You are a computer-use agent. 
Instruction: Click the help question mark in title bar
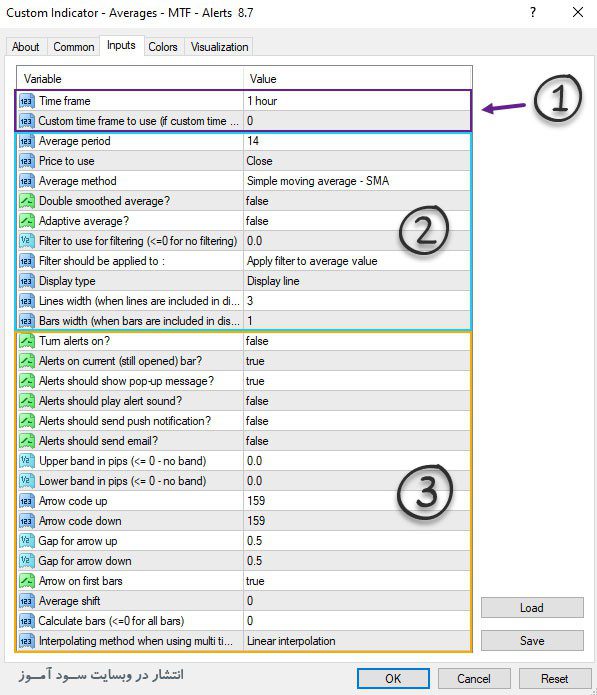(533, 12)
